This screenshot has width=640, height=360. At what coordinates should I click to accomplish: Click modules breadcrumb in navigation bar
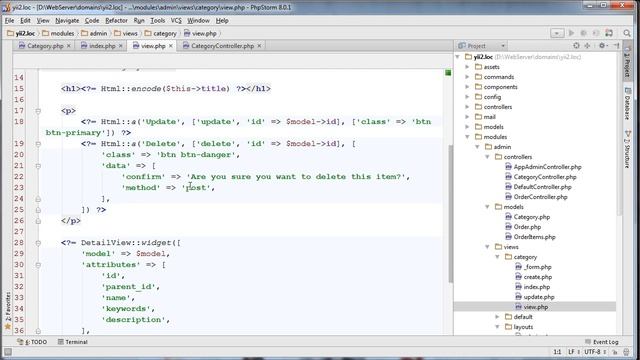coord(58,33)
